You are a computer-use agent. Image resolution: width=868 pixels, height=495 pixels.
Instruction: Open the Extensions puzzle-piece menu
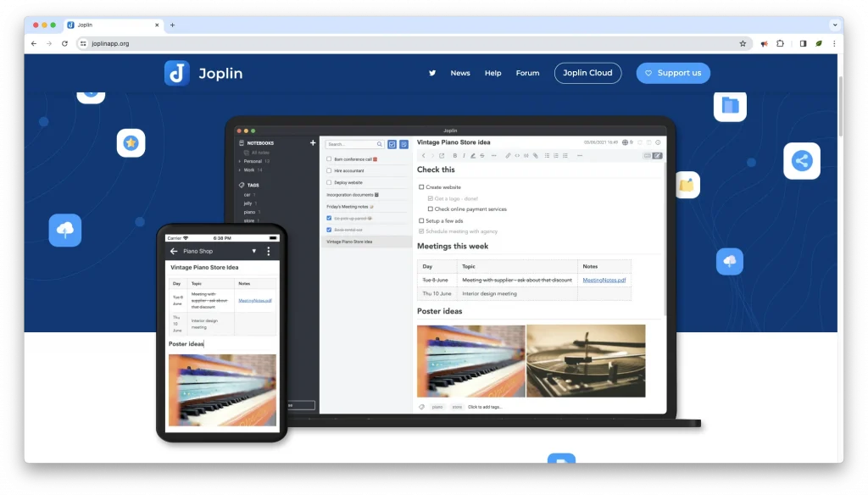click(780, 43)
